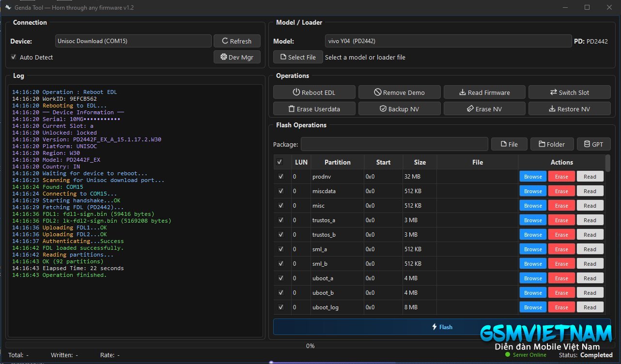
Task: Click Erase NV eraser button
Action: (x=484, y=109)
